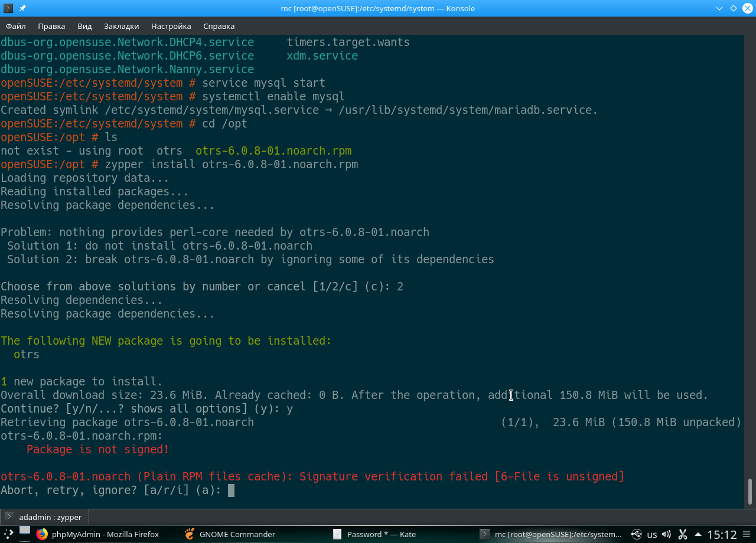Click the 15:12 clock in panel
Viewport: 756px width, 543px height.
[x=722, y=535]
